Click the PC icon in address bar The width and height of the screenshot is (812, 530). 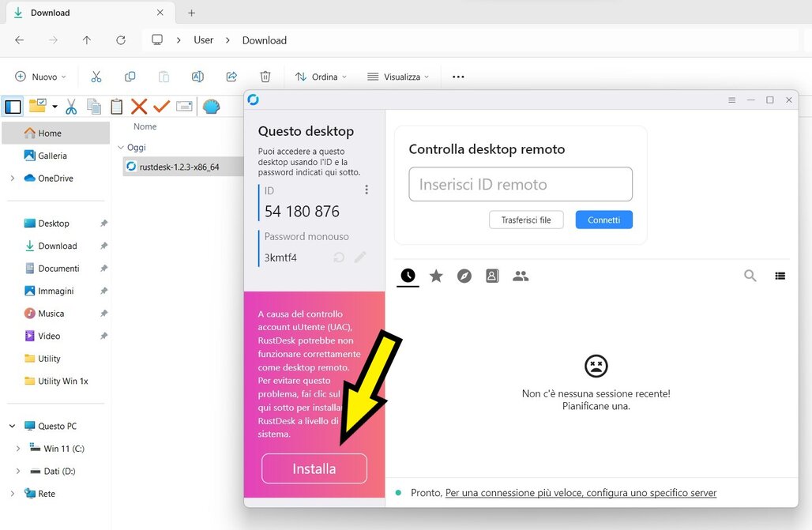tap(157, 40)
